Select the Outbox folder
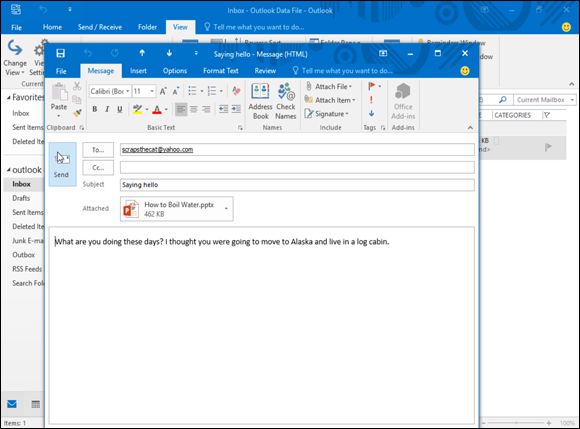Viewport: 580px width, 429px height. coord(23,255)
